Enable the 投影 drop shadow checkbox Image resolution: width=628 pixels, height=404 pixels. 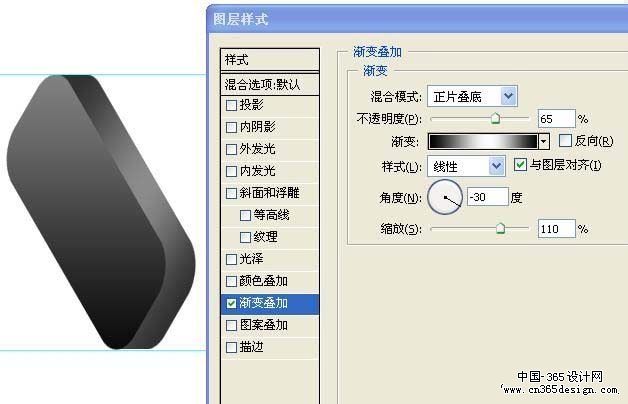[231, 105]
